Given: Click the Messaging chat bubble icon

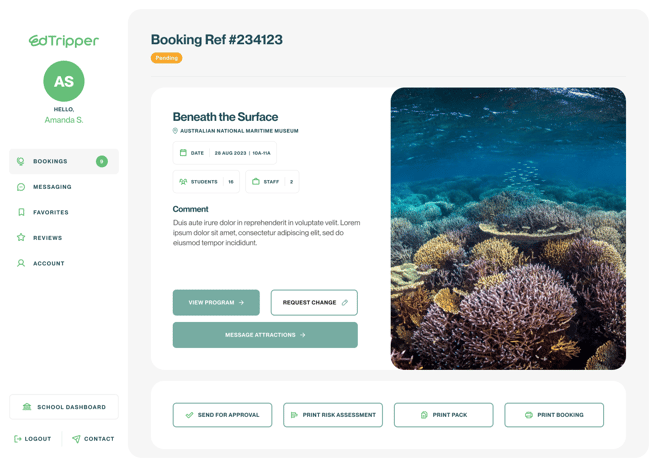Looking at the screenshot, I should [x=21, y=187].
